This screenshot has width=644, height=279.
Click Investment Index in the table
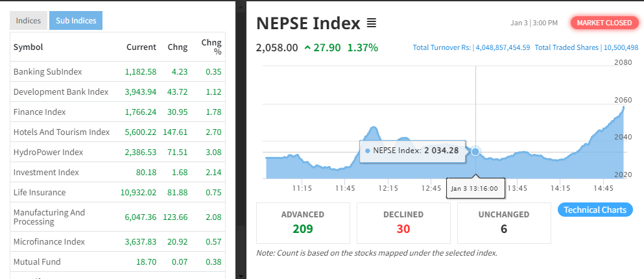pos(46,172)
